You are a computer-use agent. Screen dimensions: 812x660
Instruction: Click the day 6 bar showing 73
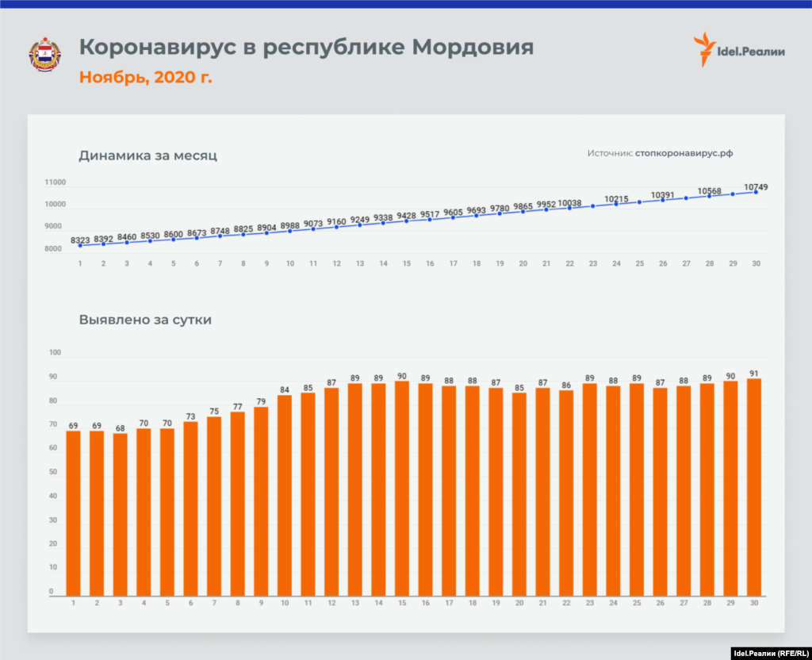coord(190,508)
